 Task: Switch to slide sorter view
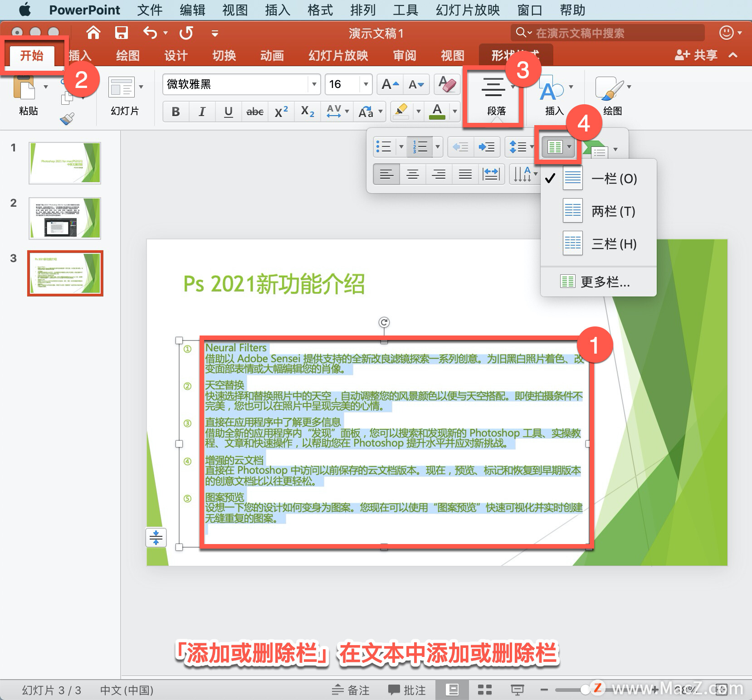[x=485, y=690]
